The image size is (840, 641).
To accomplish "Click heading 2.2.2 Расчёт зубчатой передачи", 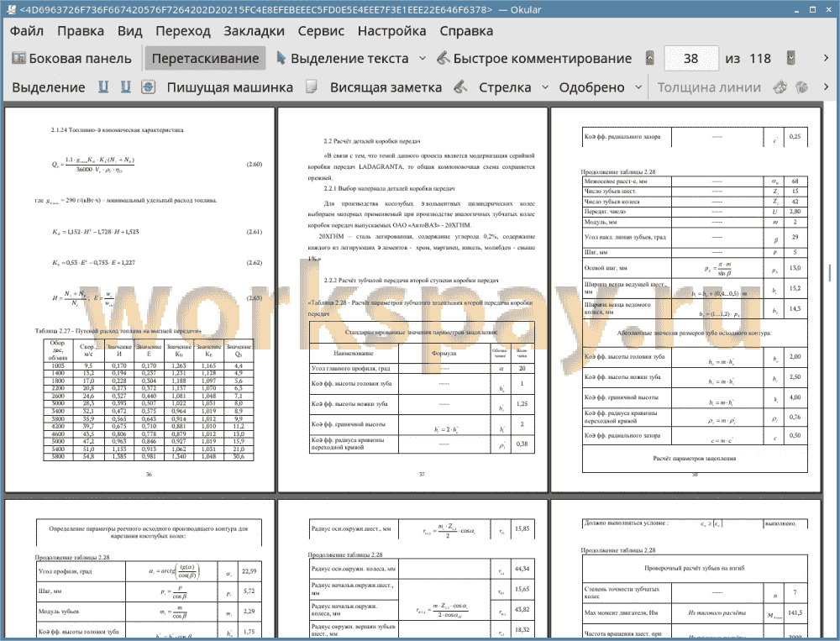I will click(411, 280).
